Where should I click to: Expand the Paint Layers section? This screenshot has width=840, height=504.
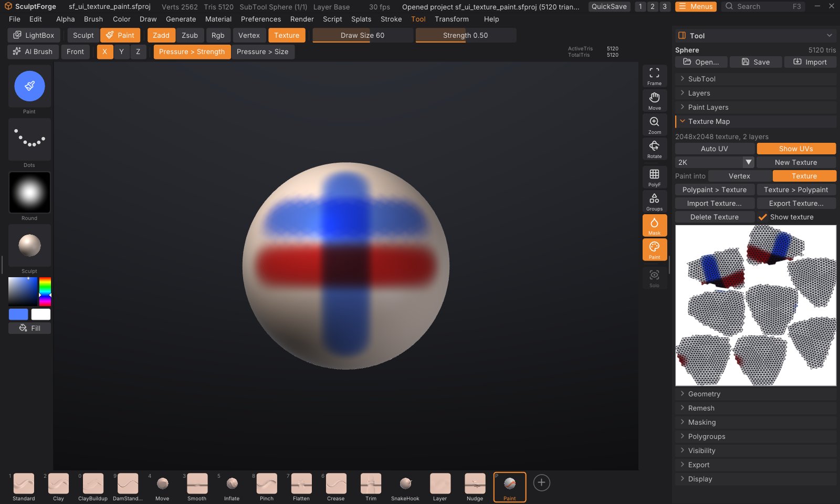[x=755, y=107]
